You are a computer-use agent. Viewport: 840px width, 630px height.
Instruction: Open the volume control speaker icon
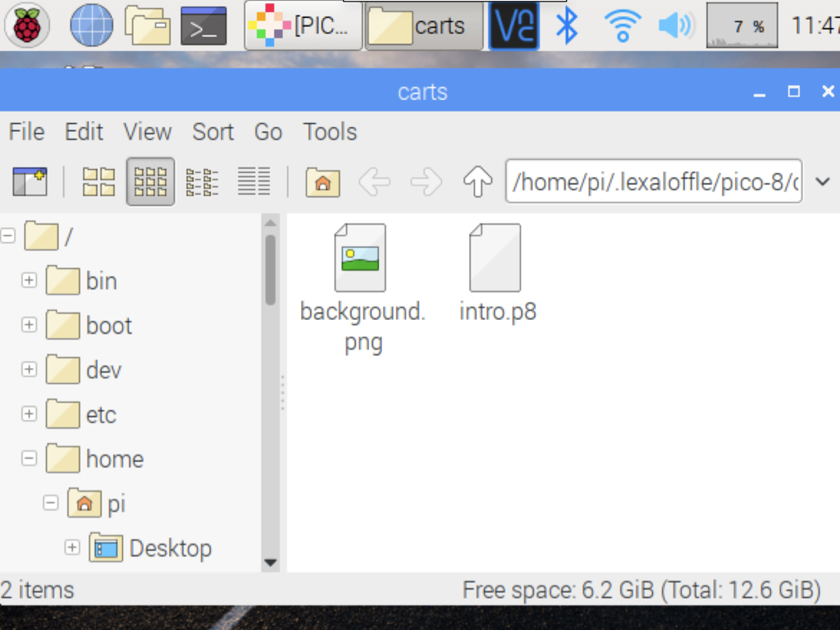click(677, 25)
